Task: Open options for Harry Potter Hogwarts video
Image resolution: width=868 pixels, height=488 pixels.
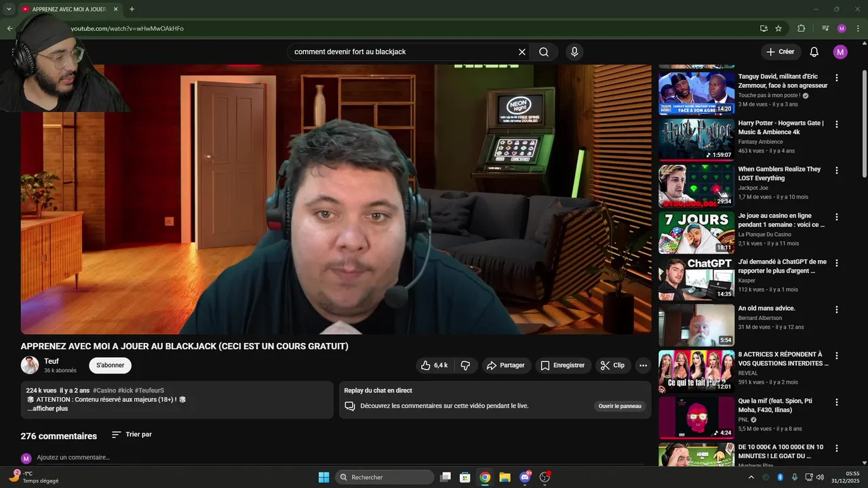Action: (836, 125)
